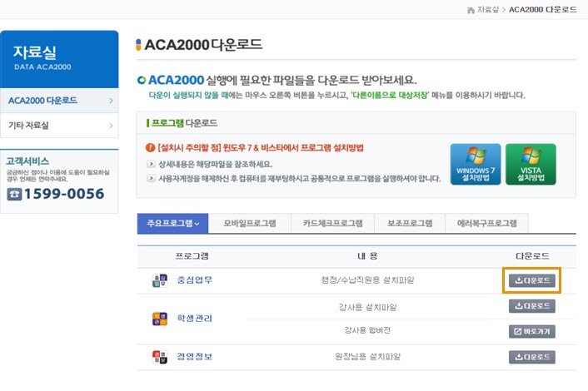
Task: Click the 중심업무 program name link
Action: tap(194, 280)
